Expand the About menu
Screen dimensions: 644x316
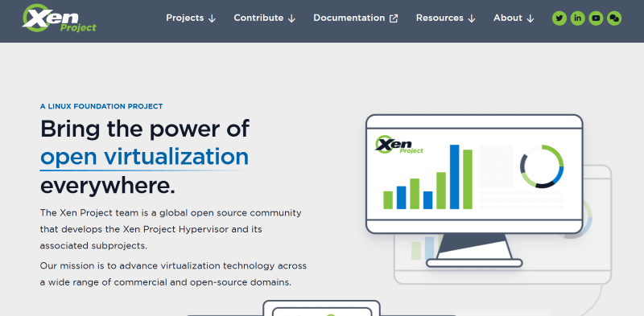(x=514, y=18)
